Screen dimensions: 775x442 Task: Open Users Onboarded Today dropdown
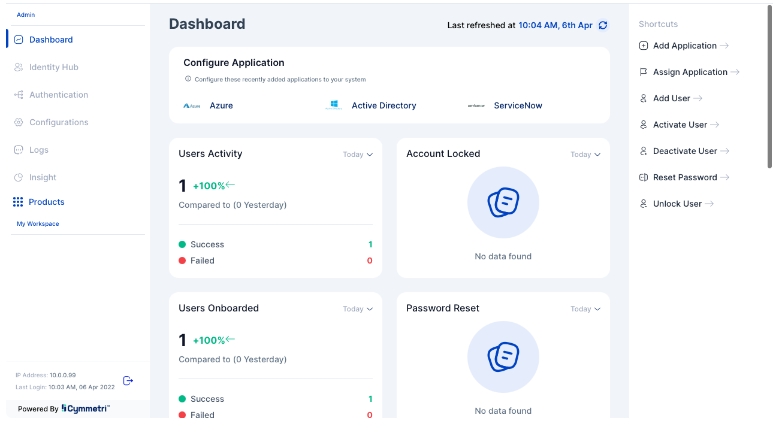[357, 309]
